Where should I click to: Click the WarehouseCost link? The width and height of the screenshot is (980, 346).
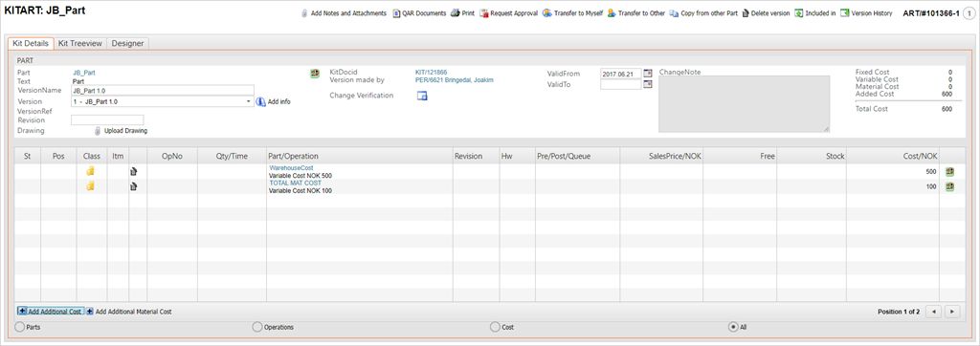[x=291, y=168]
